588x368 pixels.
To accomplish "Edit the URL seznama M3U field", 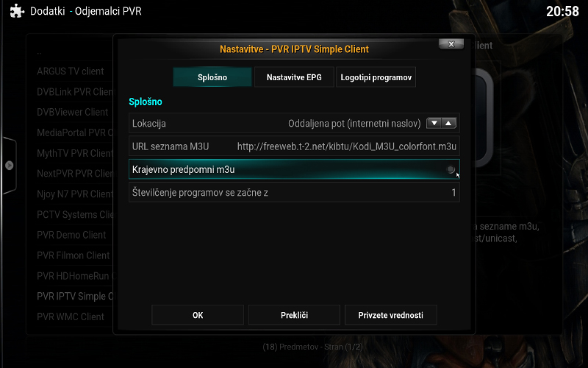I will [x=294, y=146].
